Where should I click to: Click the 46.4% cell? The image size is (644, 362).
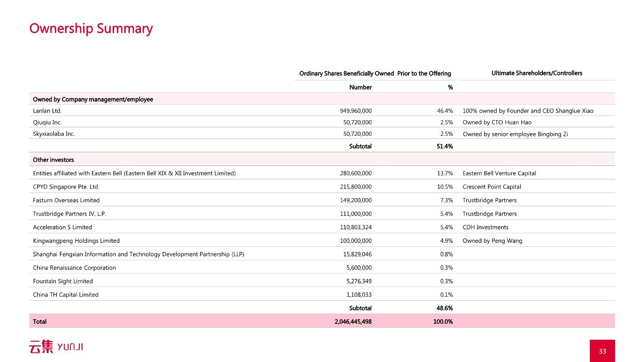point(445,111)
